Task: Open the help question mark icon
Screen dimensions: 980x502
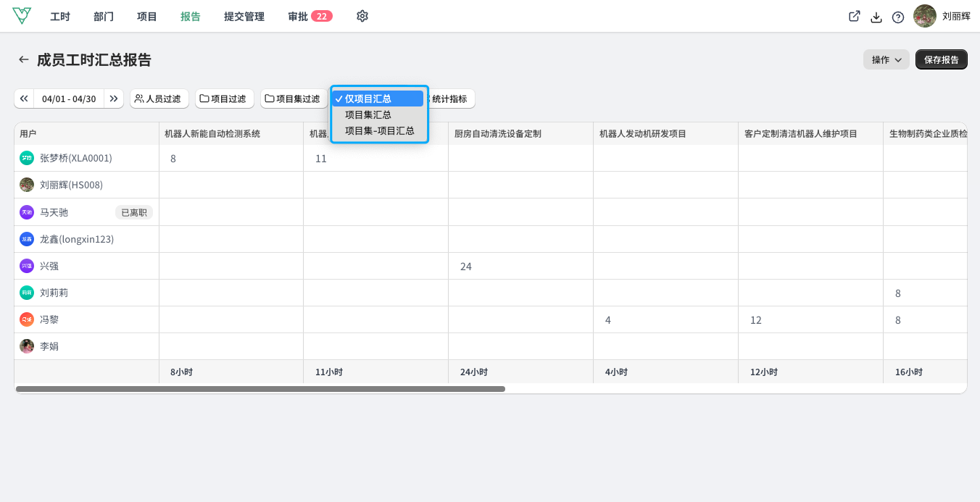Action: tap(898, 17)
